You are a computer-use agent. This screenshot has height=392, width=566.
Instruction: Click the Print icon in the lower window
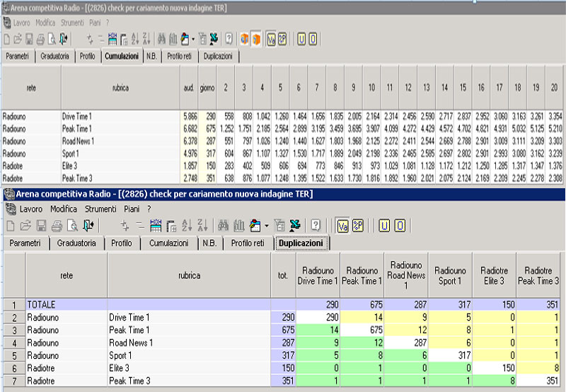pyautogui.click(x=56, y=226)
